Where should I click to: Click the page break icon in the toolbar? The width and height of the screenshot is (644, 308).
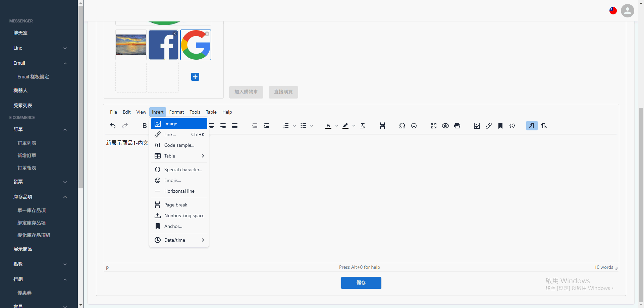coord(382,126)
